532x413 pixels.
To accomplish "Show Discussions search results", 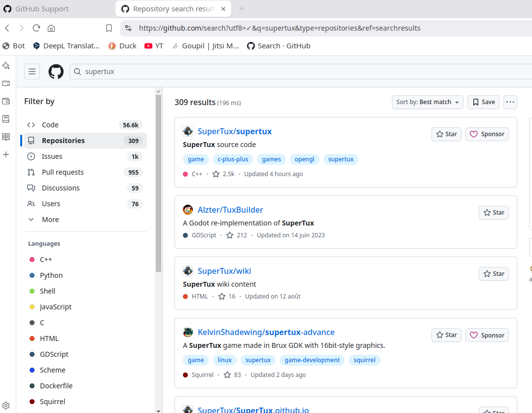I will coord(85,188).
